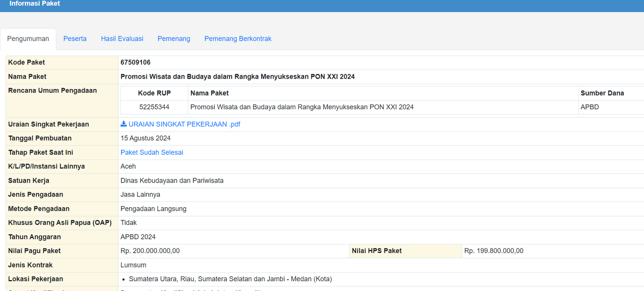This screenshot has height=291, width=644.
Task: View the Pemenang Berkontrak tab
Action: tap(238, 39)
